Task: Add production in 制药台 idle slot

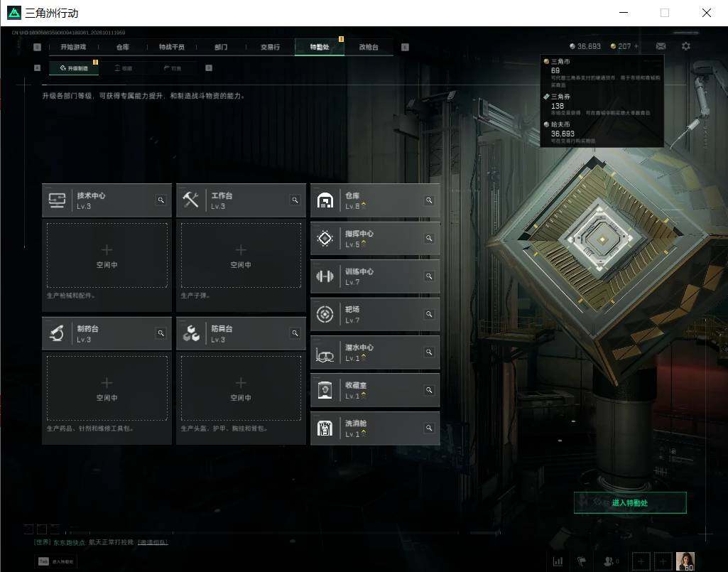Action: (x=107, y=388)
